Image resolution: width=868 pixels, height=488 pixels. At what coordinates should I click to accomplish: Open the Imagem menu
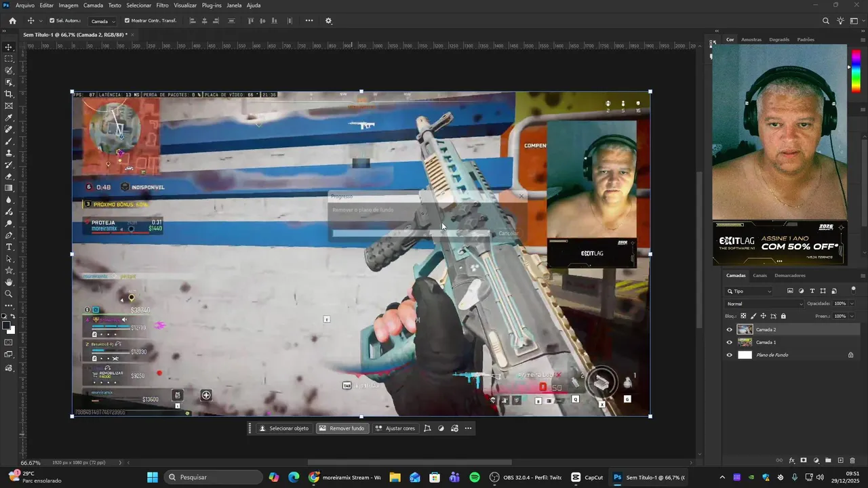(68, 5)
